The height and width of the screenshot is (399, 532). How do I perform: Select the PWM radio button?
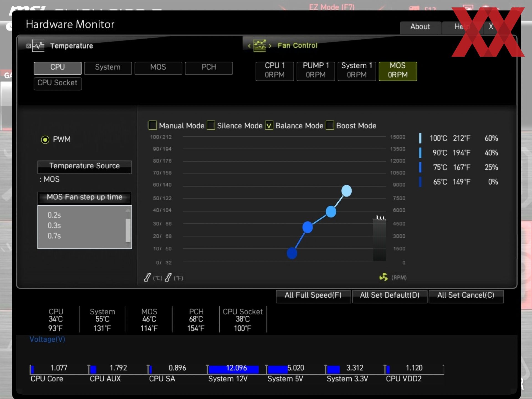click(45, 139)
